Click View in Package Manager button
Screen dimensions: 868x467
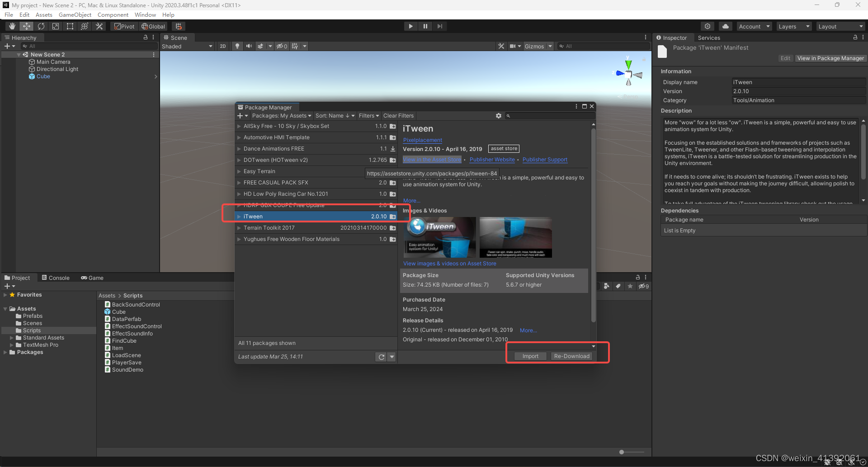pos(830,58)
